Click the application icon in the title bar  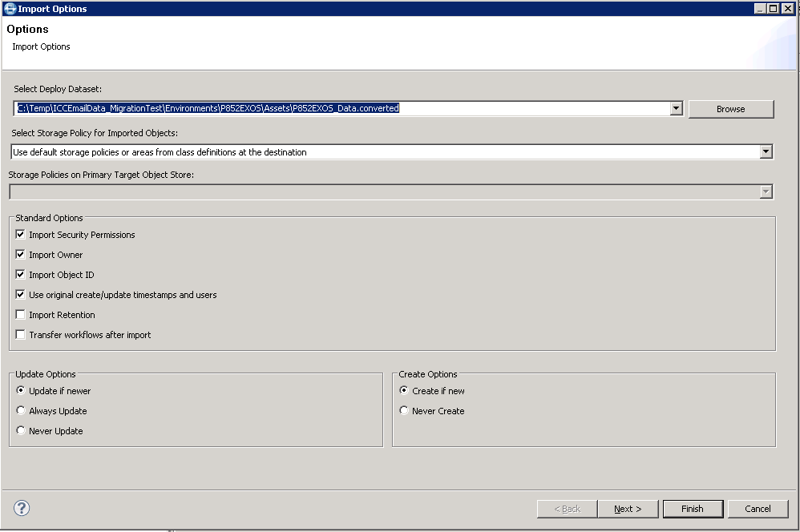point(7,8)
